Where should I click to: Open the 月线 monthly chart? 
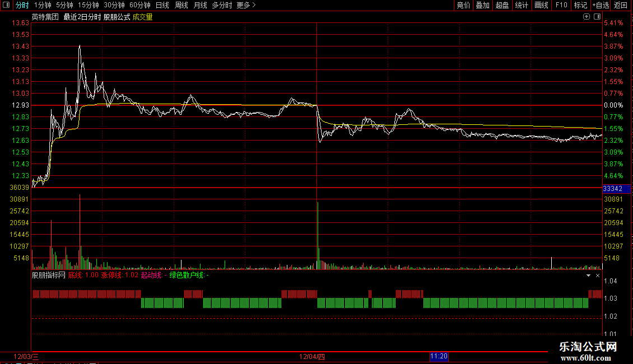pos(200,5)
